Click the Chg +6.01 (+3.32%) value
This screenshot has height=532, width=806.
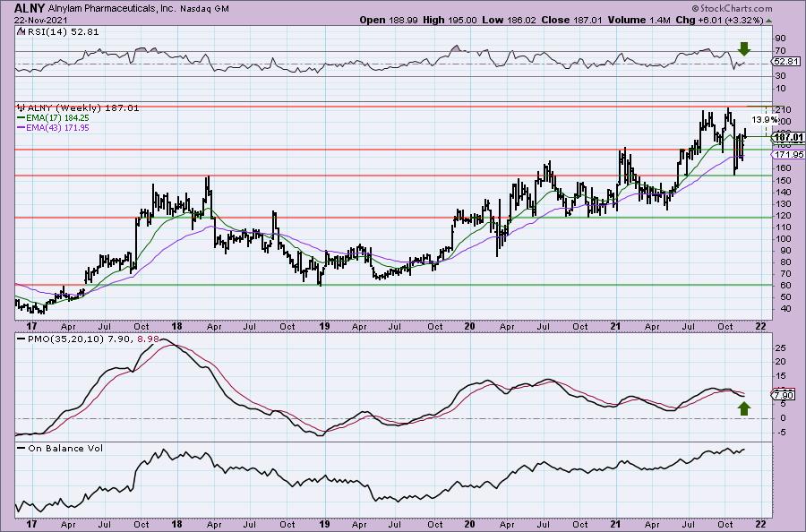point(719,20)
